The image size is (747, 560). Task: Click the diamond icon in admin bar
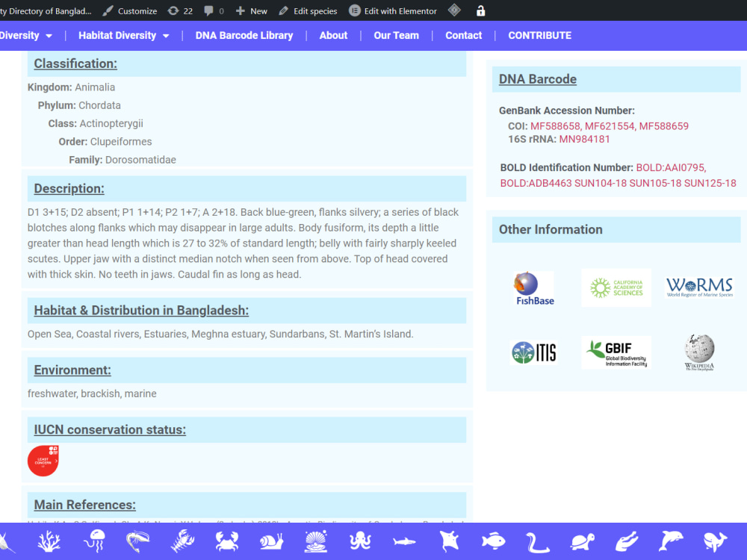pyautogui.click(x=454, y=10)
